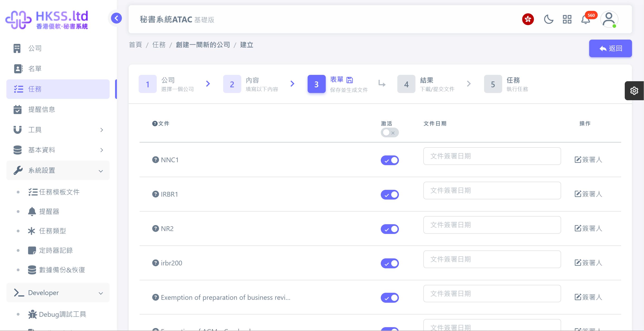Toggle the master 激活 switch in header

pos(389,133)
